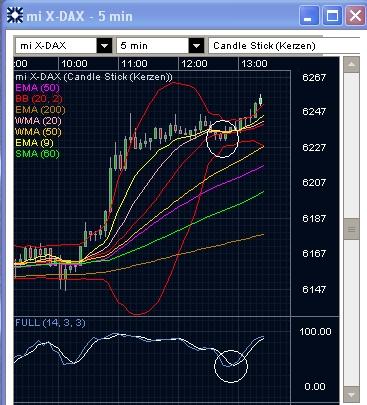Screen dimensions: 367x405
Task: Click the scrollbar down arrow
Action: pos(351,395)
